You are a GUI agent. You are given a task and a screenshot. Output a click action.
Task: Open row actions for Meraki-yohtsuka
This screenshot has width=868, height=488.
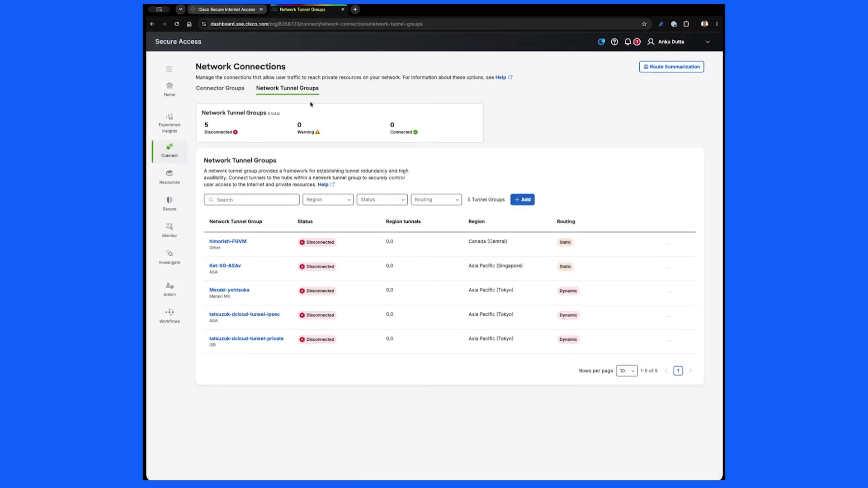[669, 292]
